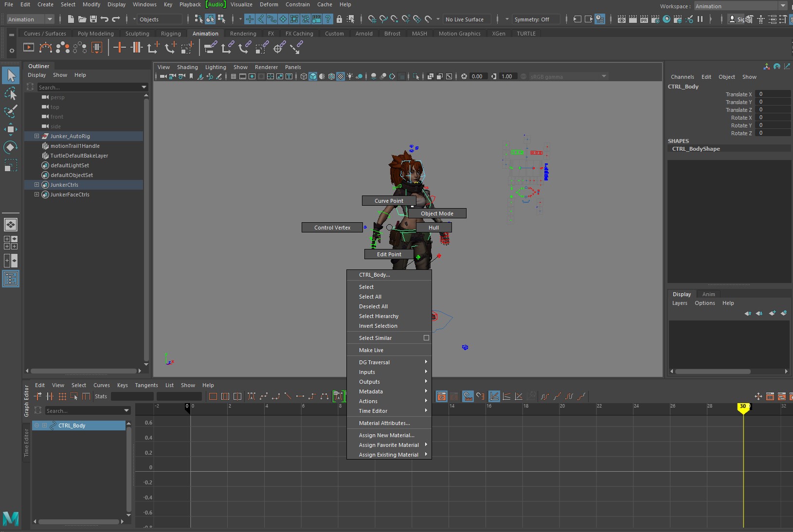This screenshot has width=793, height=532.
Task: Click the Open Scene folder icon
Action: coord(82,19)
